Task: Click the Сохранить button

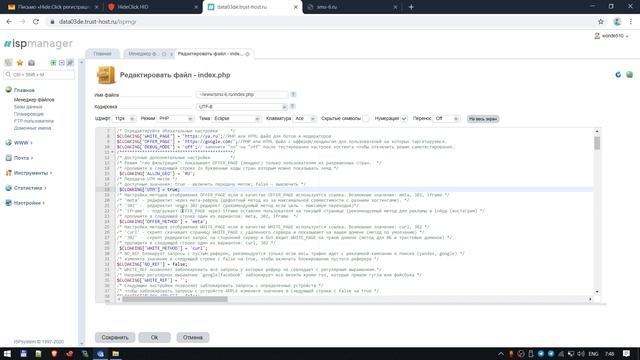Action: point(115,338)
